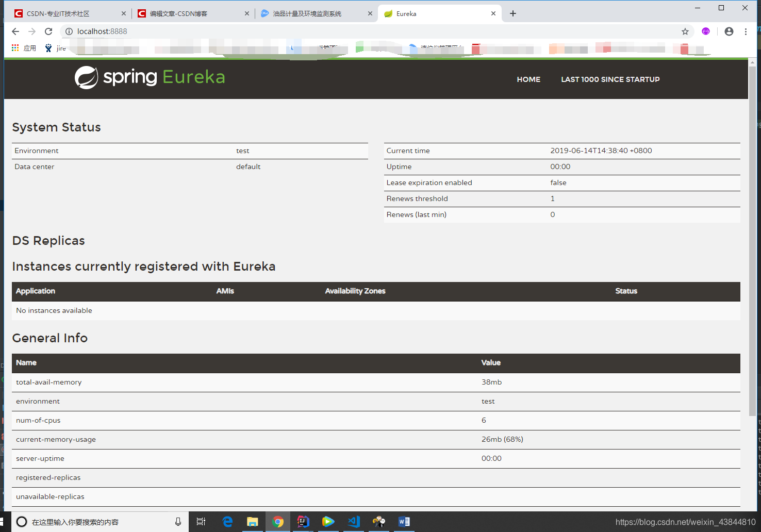Click the Renews (last min) label
761x532 pixels.
[x=416, y=214]
